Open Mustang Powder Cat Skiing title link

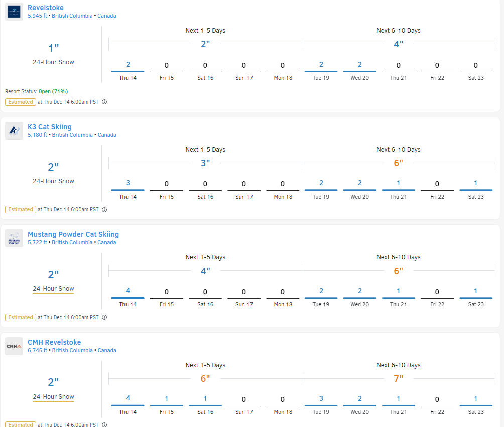(x=73, y=234)
